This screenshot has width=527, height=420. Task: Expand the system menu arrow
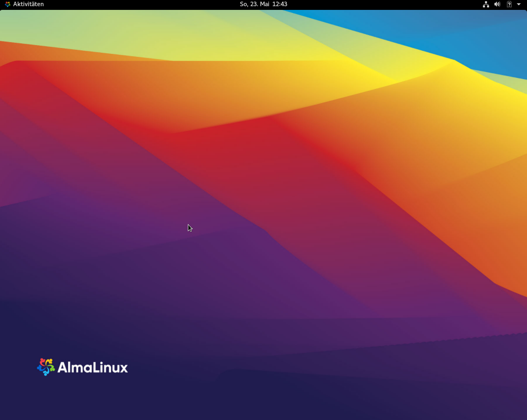(519, 4)
